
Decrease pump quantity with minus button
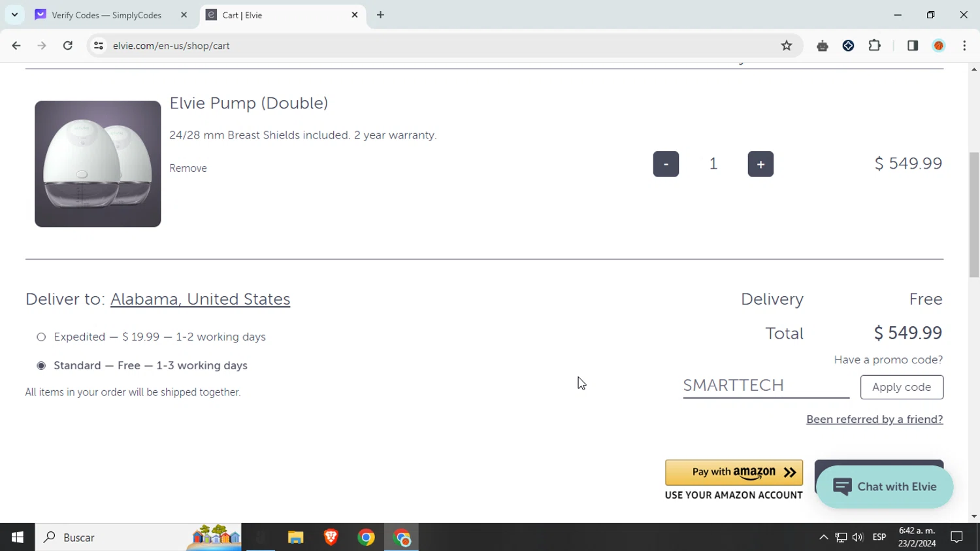666,164
